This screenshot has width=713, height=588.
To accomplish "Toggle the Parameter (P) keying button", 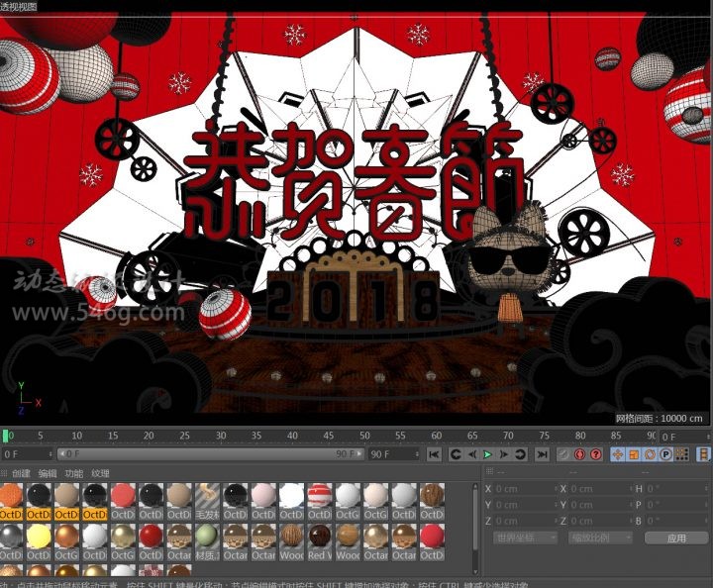I will (x=665, y=454).
